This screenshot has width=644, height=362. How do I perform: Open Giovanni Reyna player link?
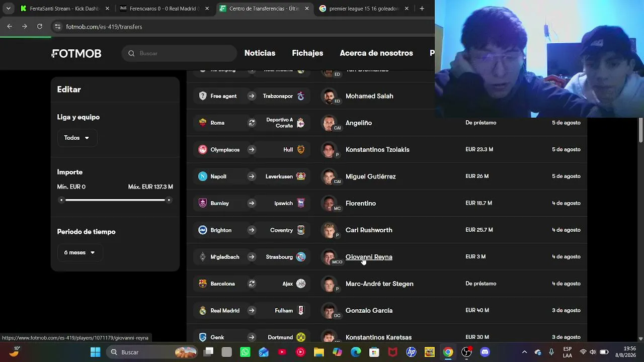[369, 257]
